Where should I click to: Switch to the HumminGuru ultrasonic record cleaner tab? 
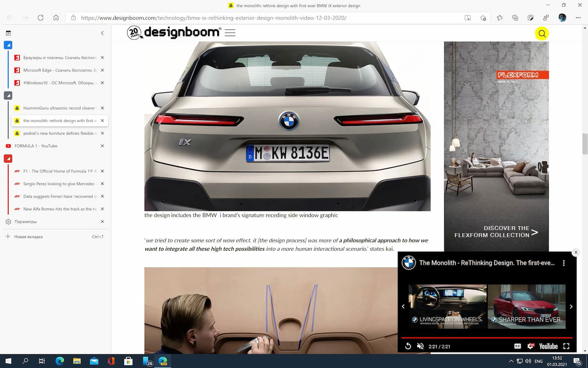tap(60, 108)
